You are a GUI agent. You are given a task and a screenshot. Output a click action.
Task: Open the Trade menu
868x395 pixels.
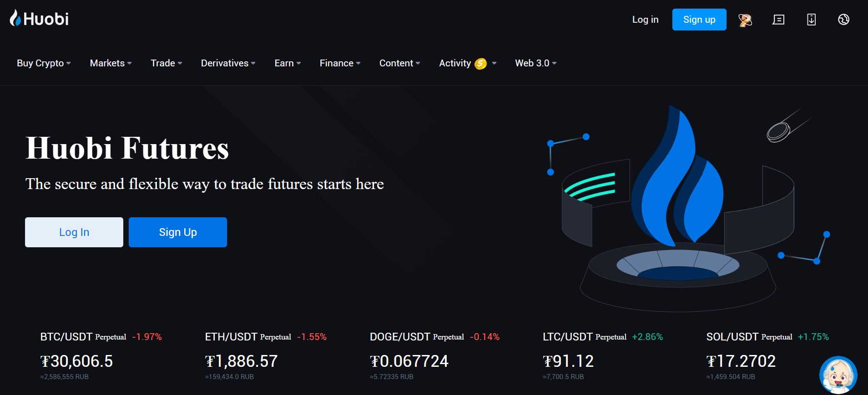[x=166, y=63]
